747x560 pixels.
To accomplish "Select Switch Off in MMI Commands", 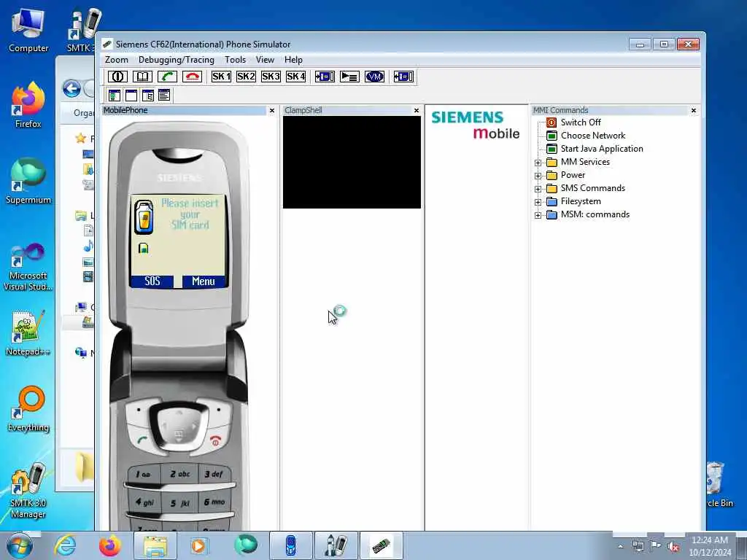I will pyautogui.click(x=581, y=122).
